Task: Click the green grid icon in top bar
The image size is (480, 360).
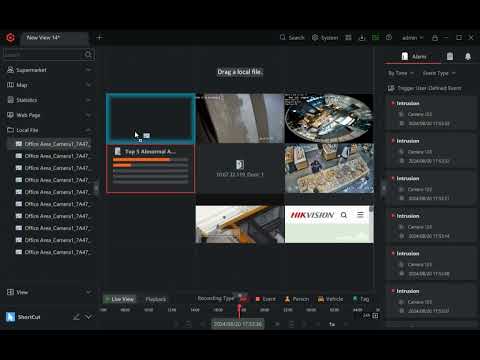Action: (375, 37)
